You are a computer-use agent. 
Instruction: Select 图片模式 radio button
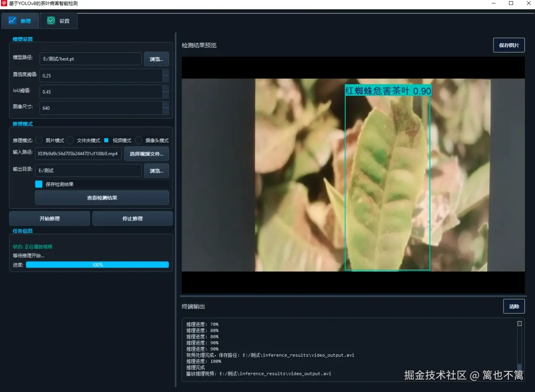click(39, 140)
